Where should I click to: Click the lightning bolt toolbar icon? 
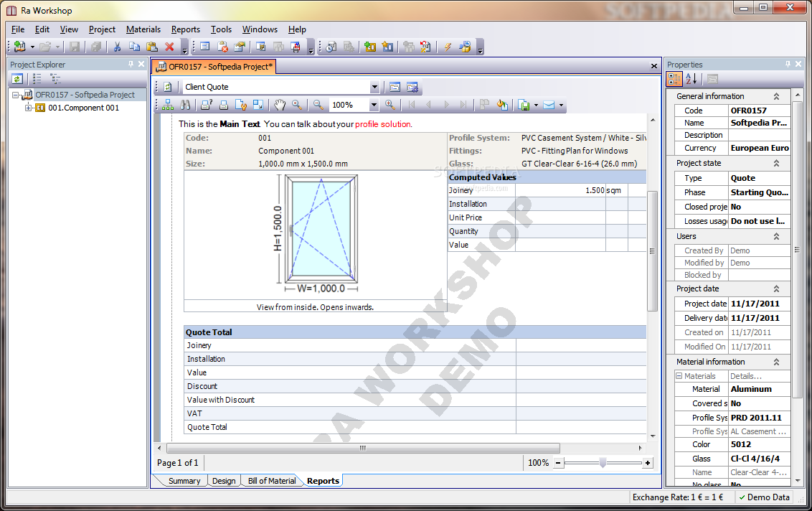pos(448,47)
